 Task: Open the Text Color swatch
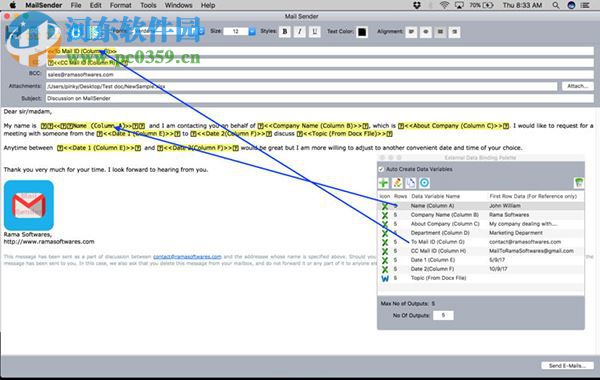tap(362, 32)
